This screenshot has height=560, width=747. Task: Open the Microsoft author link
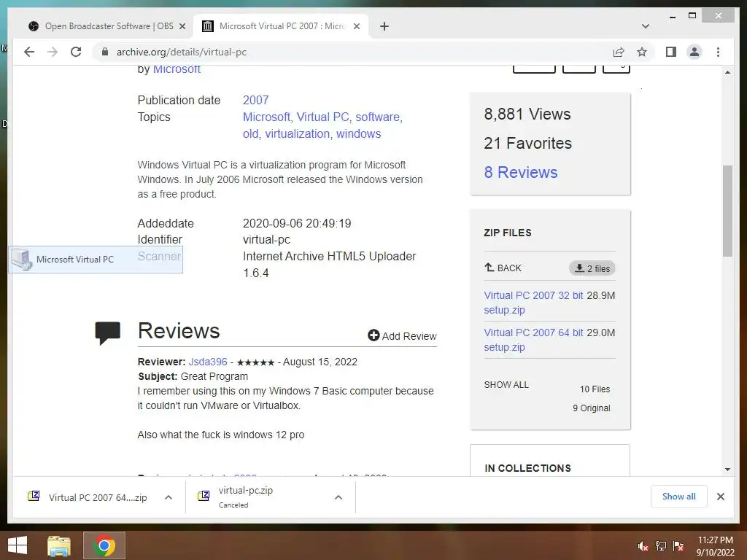tap(177, 69)
